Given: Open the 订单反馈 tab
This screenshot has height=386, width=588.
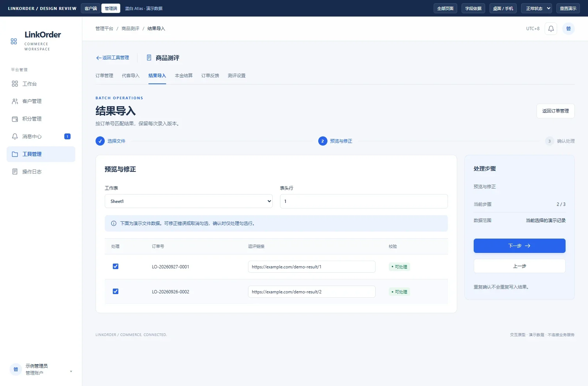Looking at the screenshot, I should 210,76.
